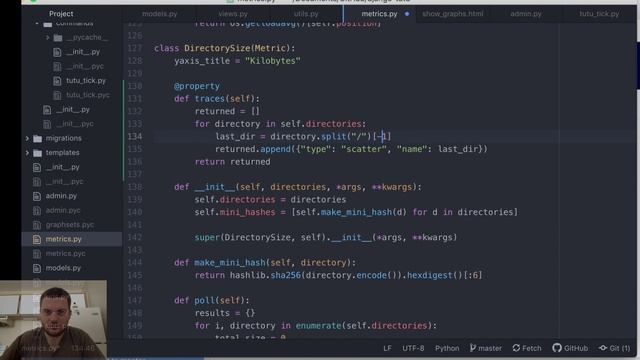The image size is (640, 360).
Task: Open the GitHub panel from status bar
Action: 570,348
